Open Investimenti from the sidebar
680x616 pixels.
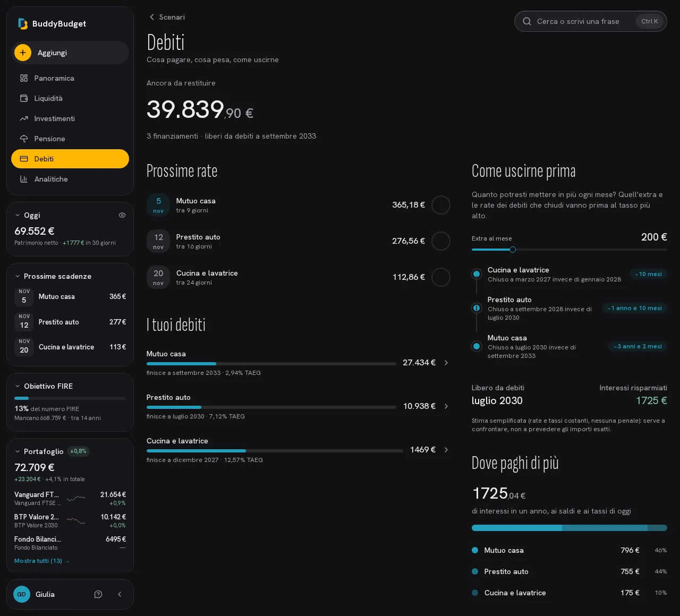pos(70,118)
